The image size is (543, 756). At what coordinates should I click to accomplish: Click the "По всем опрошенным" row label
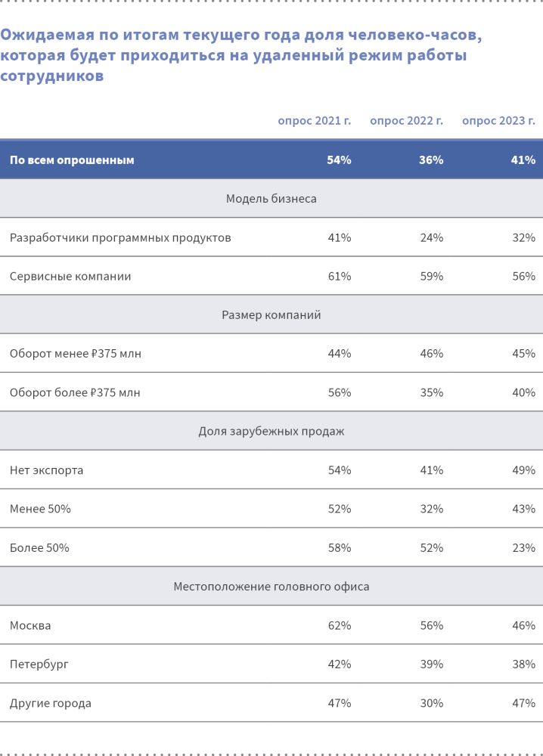[72, 160]
